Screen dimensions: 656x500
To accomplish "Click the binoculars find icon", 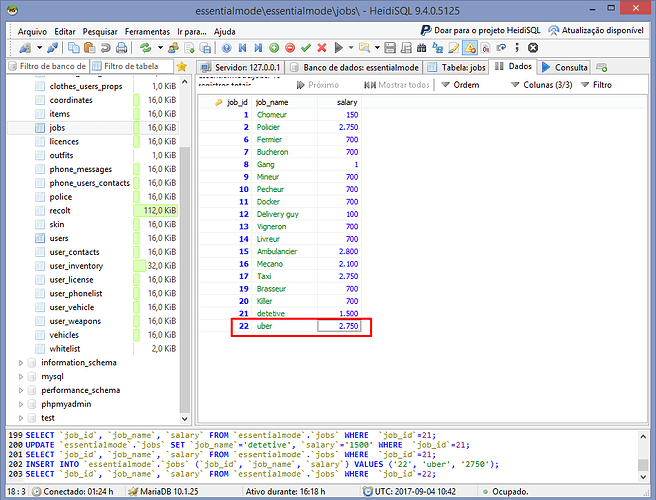I will coord(422,48).
